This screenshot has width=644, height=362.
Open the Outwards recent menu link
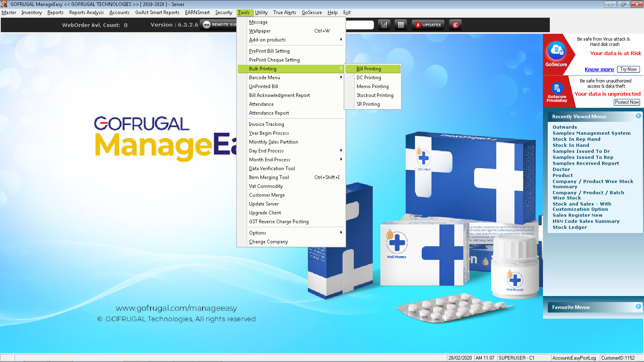click(565, 127)
